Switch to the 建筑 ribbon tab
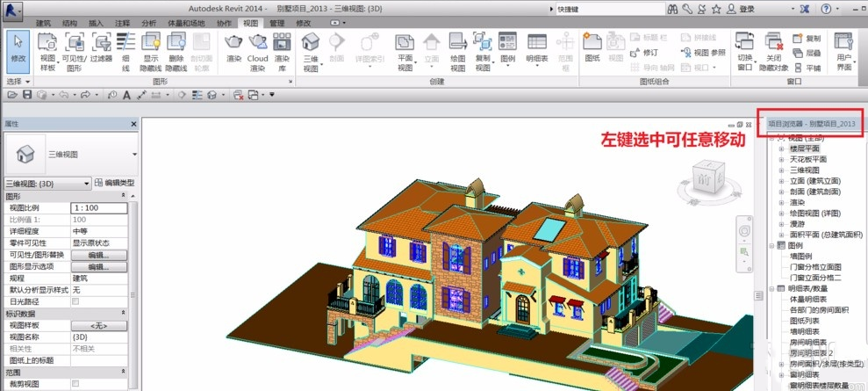868x391 pixels. [x=43, y=23]
